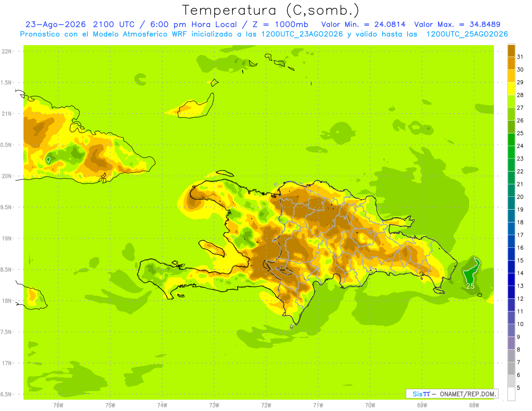Click the '73W' longitude axis label

[214, 405]
